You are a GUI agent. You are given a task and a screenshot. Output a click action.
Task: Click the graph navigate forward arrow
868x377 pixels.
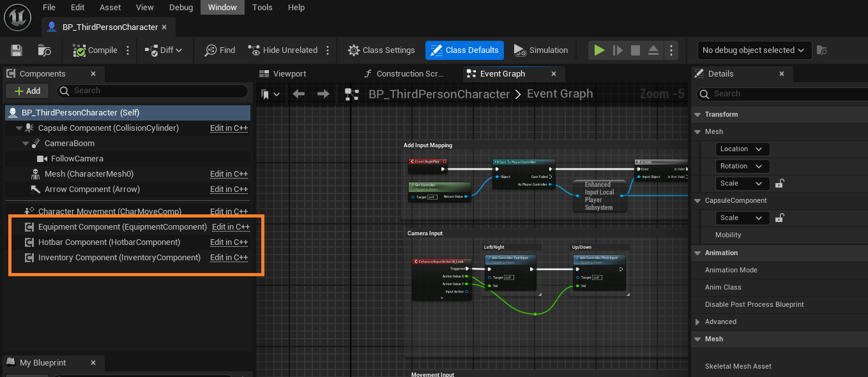point(323,94)
